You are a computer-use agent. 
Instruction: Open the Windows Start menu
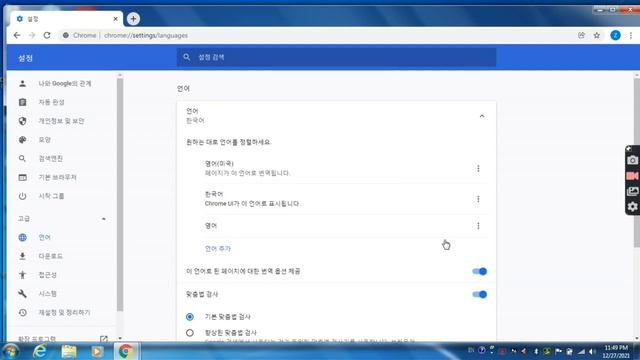coord(11,351)
